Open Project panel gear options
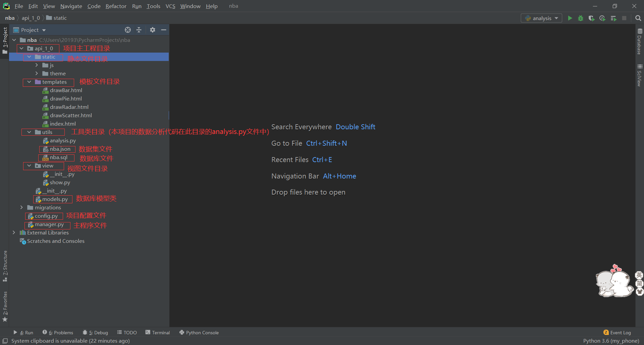The image size is (644, 345). point(153,30)
